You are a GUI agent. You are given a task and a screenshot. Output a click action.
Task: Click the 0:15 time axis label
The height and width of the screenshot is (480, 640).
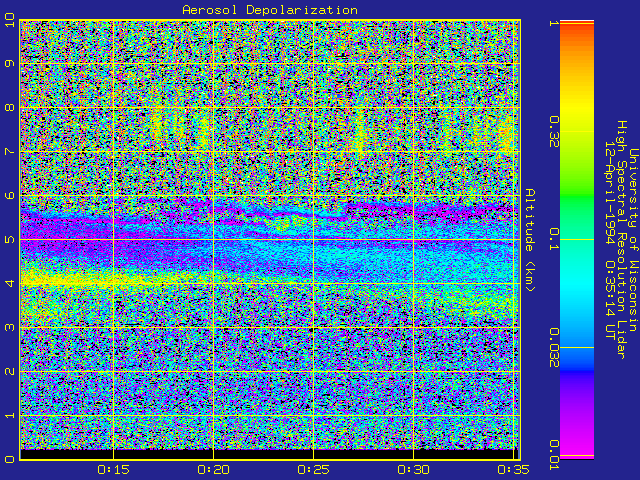click(x=113, y=470)
